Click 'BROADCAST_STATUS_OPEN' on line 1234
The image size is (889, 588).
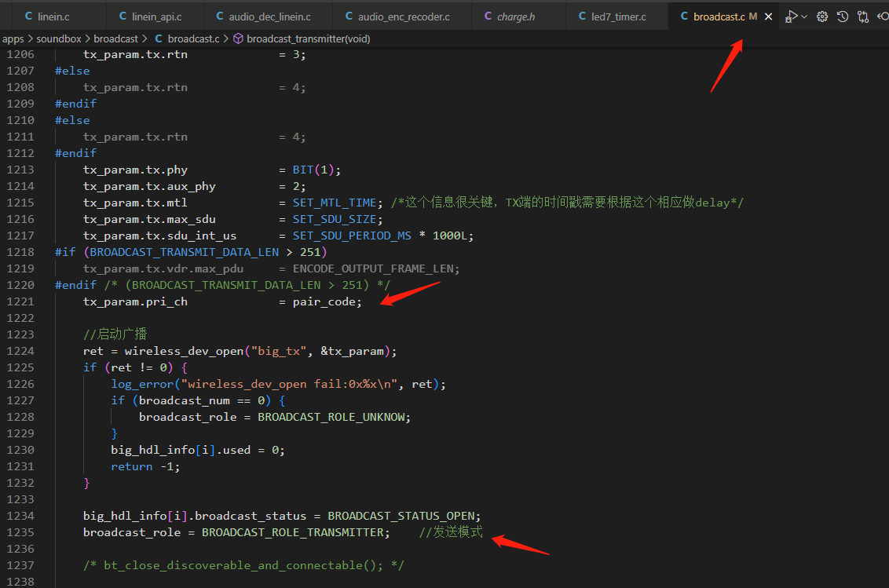click(x=401, y=516)
